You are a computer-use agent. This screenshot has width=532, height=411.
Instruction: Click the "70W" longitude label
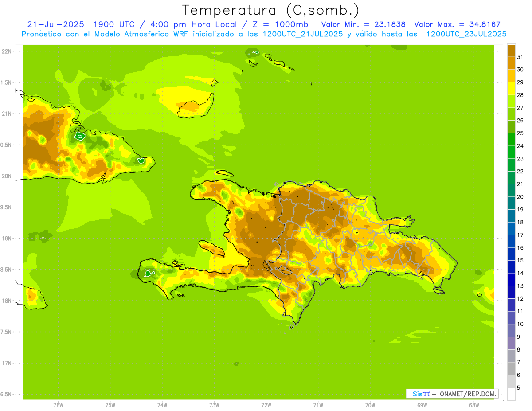pyautogui.click(x=370, y=406)
